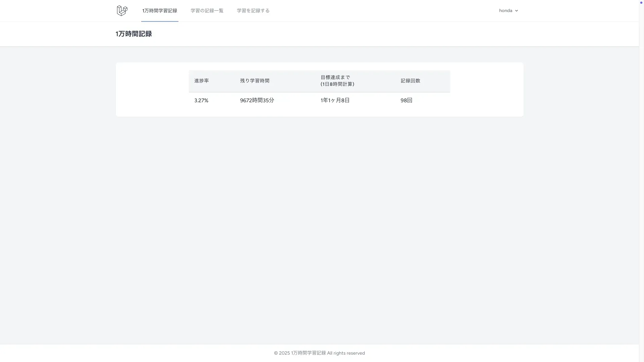Open the 1万時間学習記録 tab
Image resolution: width=644 pixels, height=362 pixels.
[x=160, y=11]
